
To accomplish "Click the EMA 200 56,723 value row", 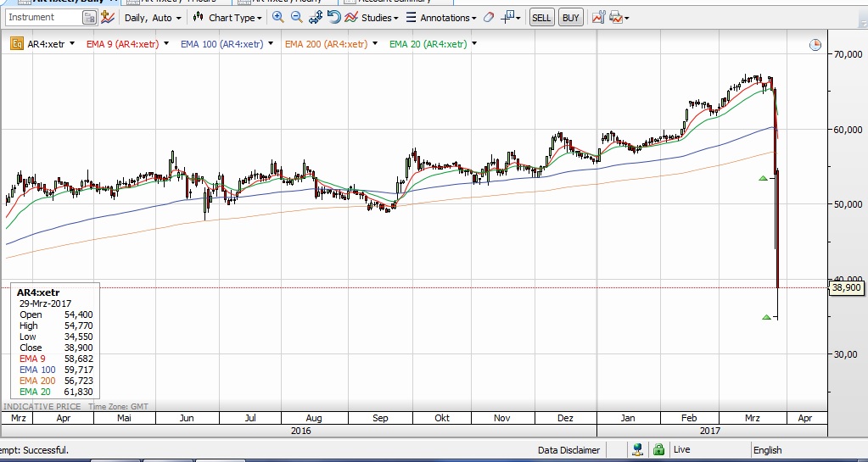I will point(56,381).
